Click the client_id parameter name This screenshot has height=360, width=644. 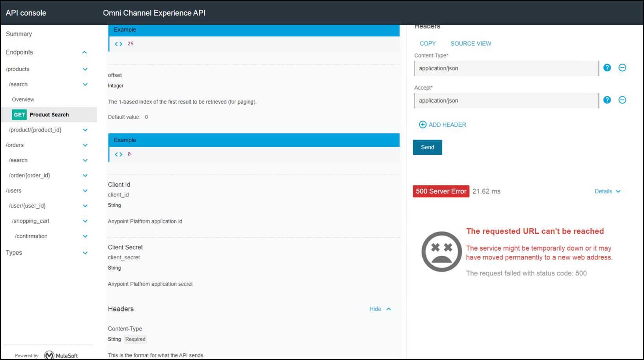[118, 195]
